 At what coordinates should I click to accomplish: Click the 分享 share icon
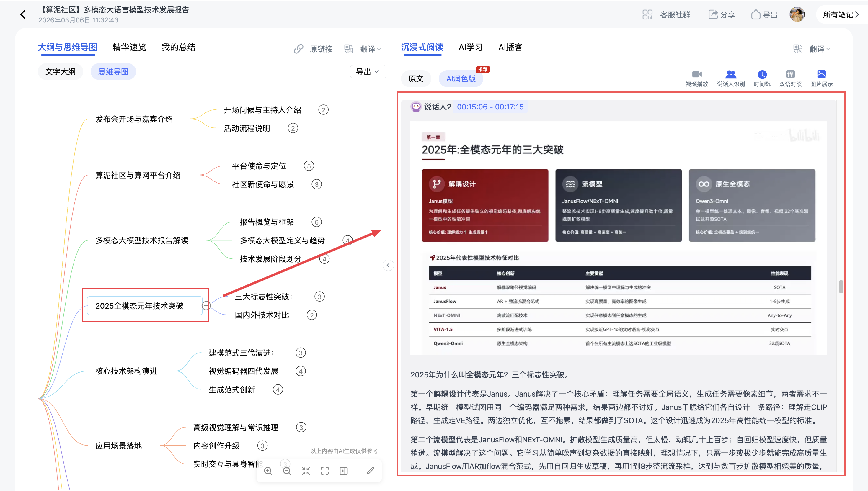[713, 14]
